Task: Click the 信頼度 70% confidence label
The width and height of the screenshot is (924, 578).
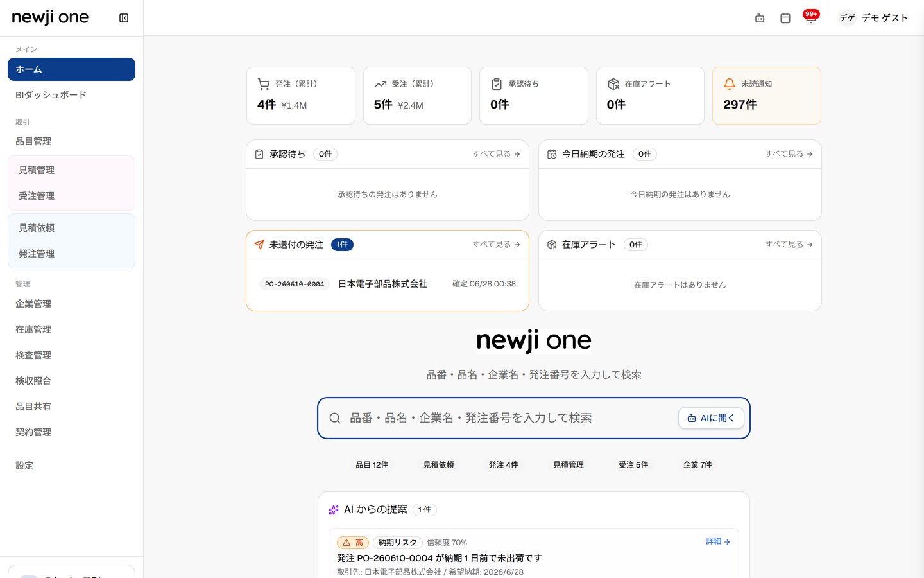Action: click(447, 543)
